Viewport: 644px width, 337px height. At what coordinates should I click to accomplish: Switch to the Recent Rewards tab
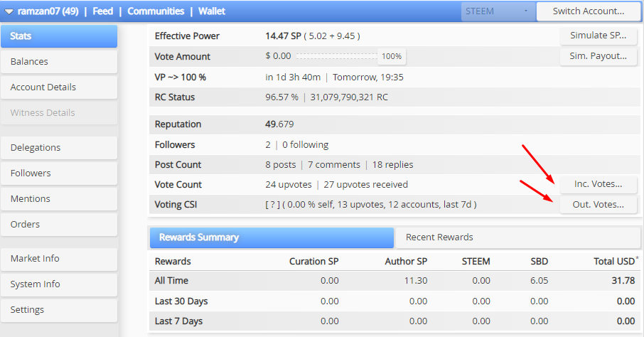tap(517, 237)
